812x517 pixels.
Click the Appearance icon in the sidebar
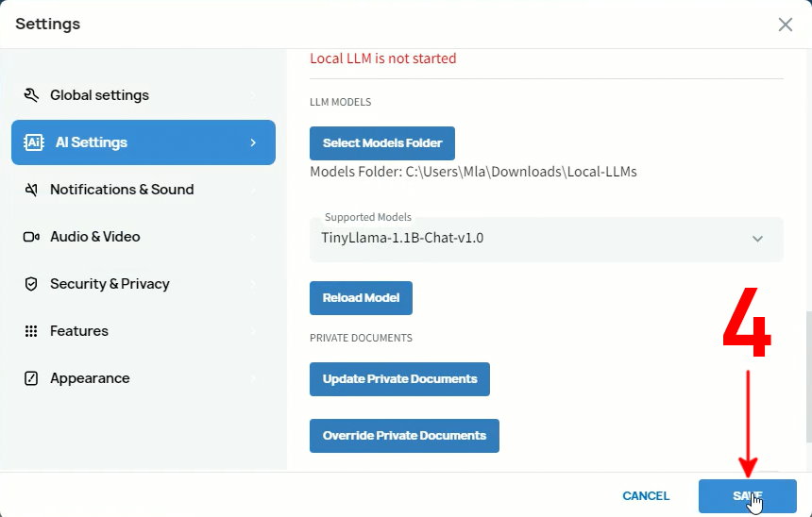31,378
